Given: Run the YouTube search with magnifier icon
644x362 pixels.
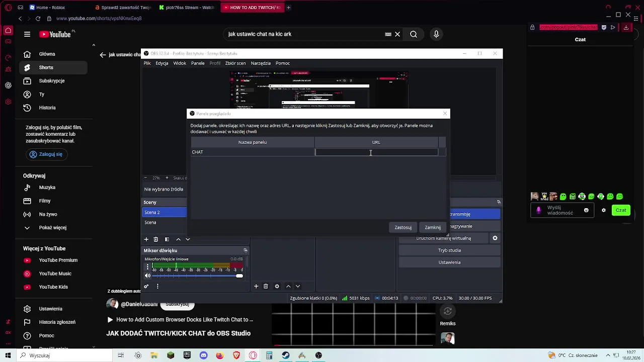Looking at the screenshot, I should (x=414, y=34).
